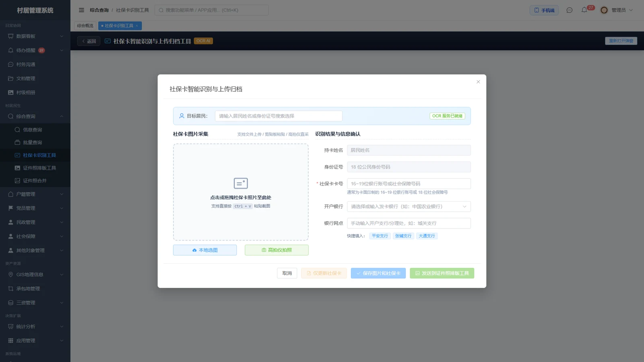The height and width of the screenshot is (362, 644).
Task: Select the 张铺支行 quick-fill tag
Action: point(403,236)
